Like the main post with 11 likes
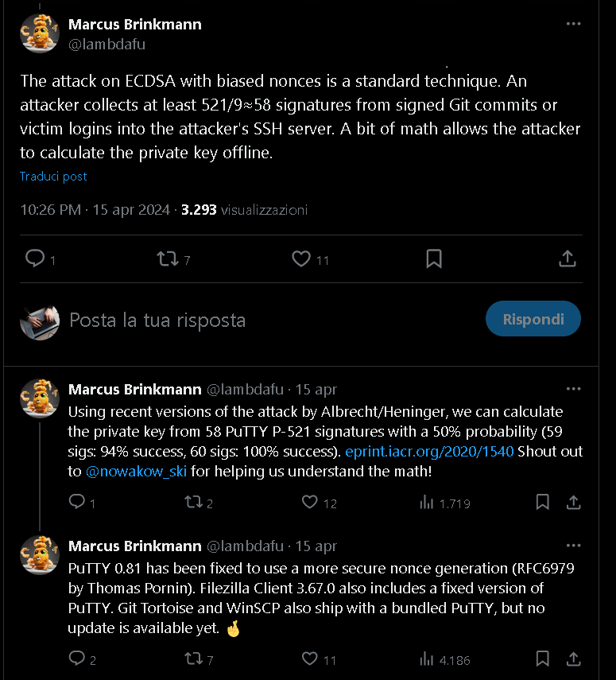 tap(300, 258)
